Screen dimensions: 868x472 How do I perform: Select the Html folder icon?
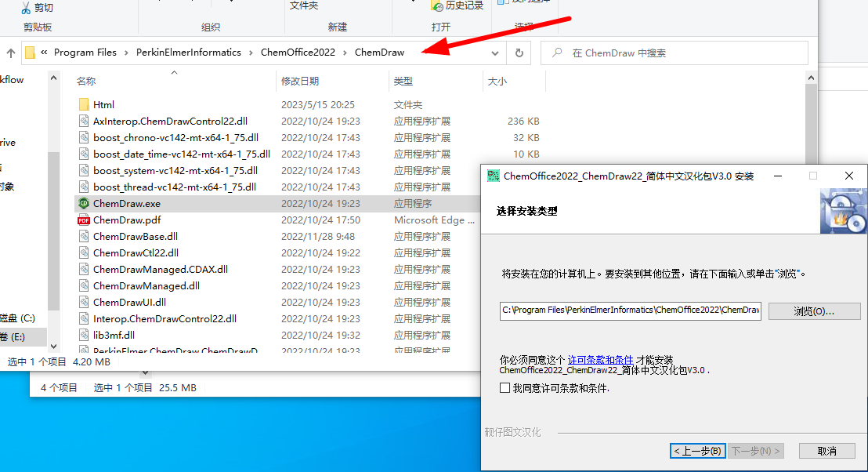(84, 104)
